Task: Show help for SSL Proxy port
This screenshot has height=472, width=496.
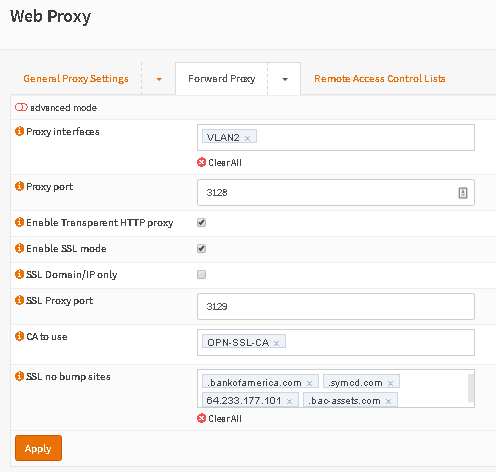Action: 19,300
